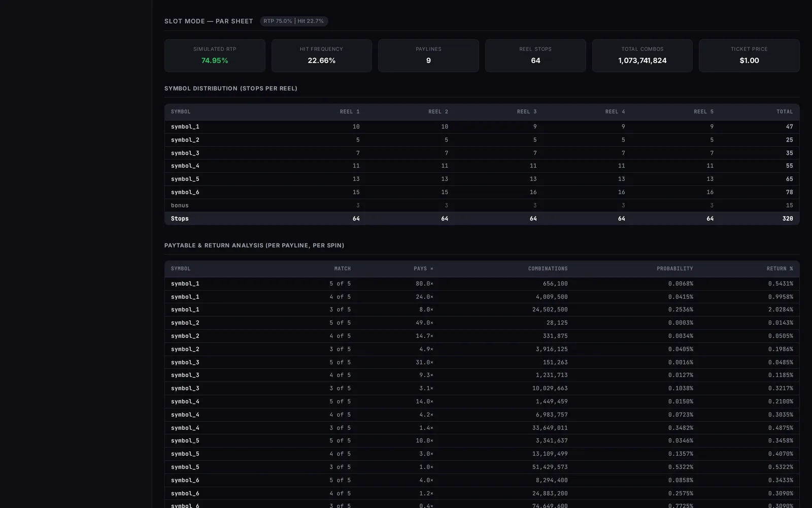Click the 80.0× pays value for symbol_1

(x=425, y=283)
